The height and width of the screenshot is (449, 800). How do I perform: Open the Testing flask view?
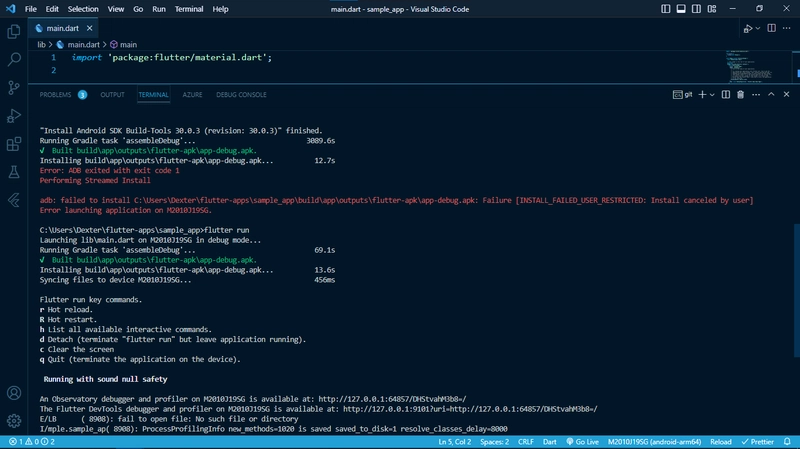[14, 172]
